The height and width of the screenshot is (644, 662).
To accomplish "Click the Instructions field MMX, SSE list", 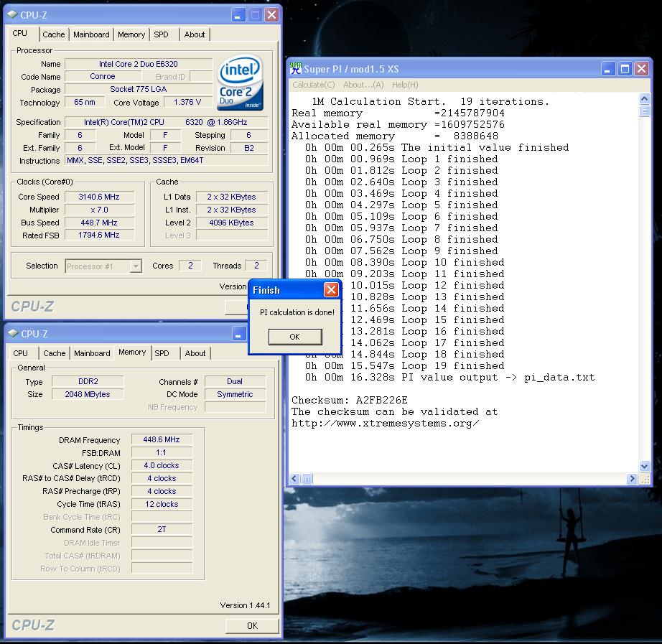I will pos(167,161).
